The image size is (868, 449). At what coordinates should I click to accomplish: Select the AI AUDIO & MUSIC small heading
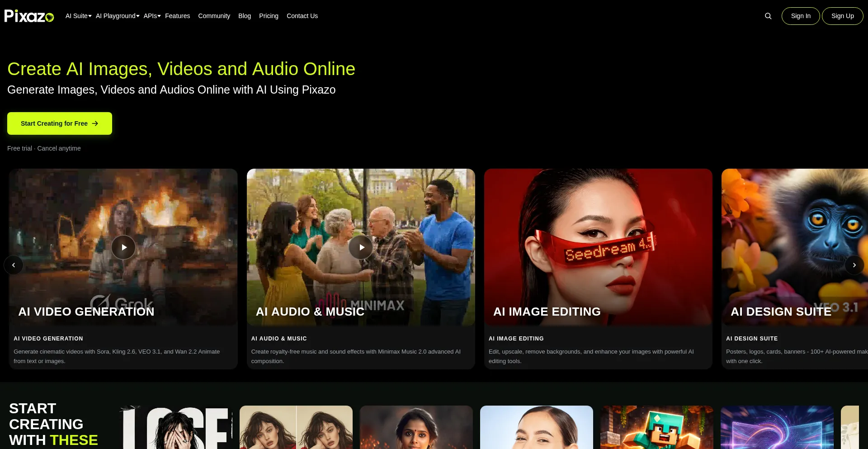(x=279, y=339)
